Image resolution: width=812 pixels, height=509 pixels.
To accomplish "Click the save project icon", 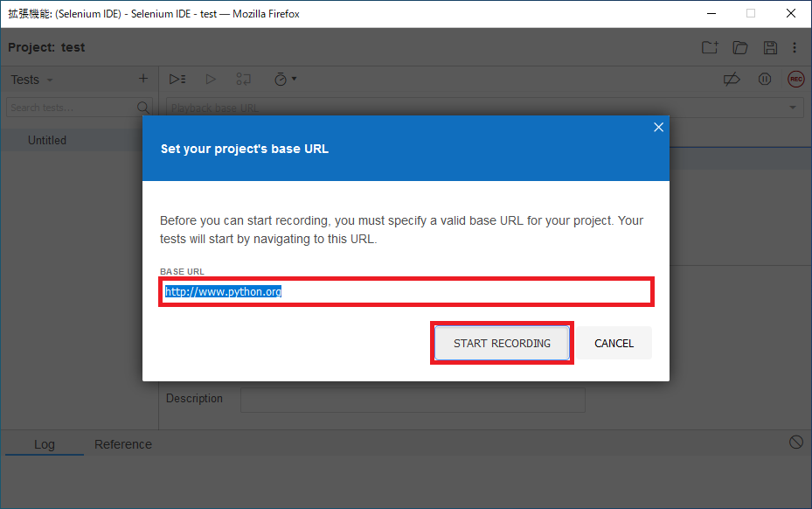I will pos(770,48).
